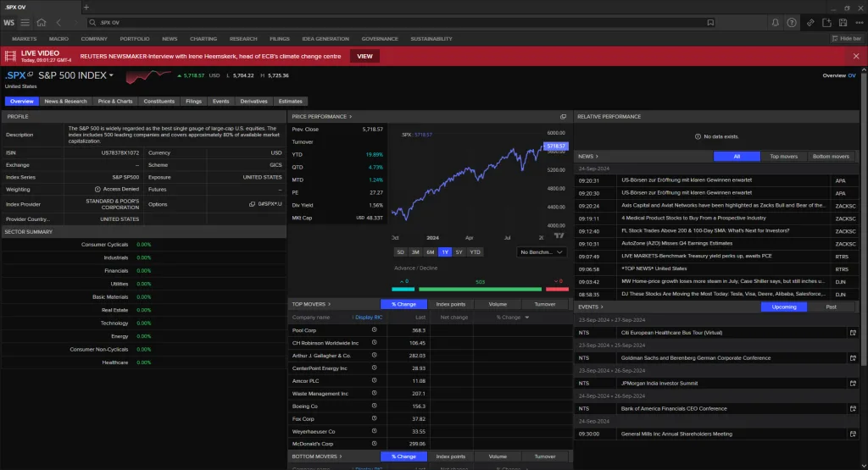Click the live video film strip icon
868x470 pixels.
point(10,56)
